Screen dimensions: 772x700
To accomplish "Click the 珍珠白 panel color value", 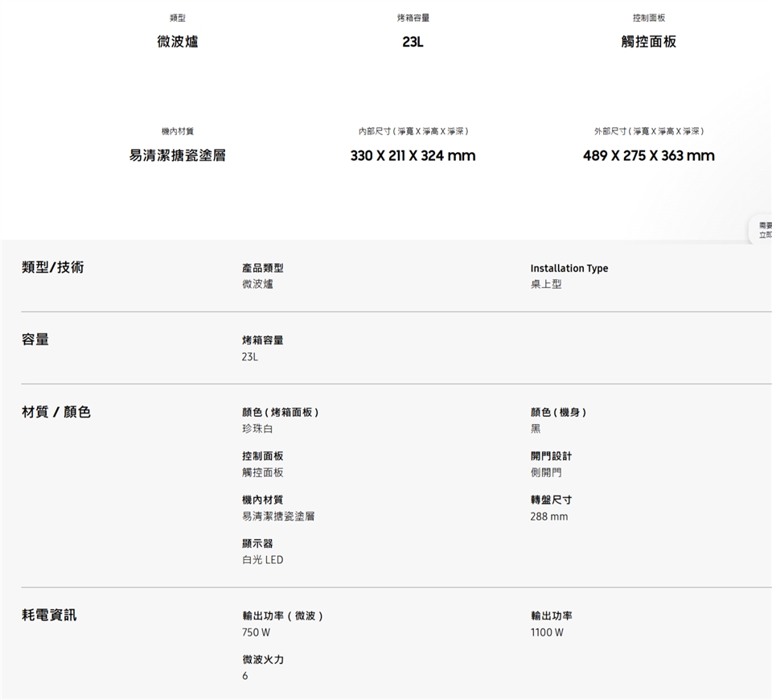I will [x=257, y=429].
